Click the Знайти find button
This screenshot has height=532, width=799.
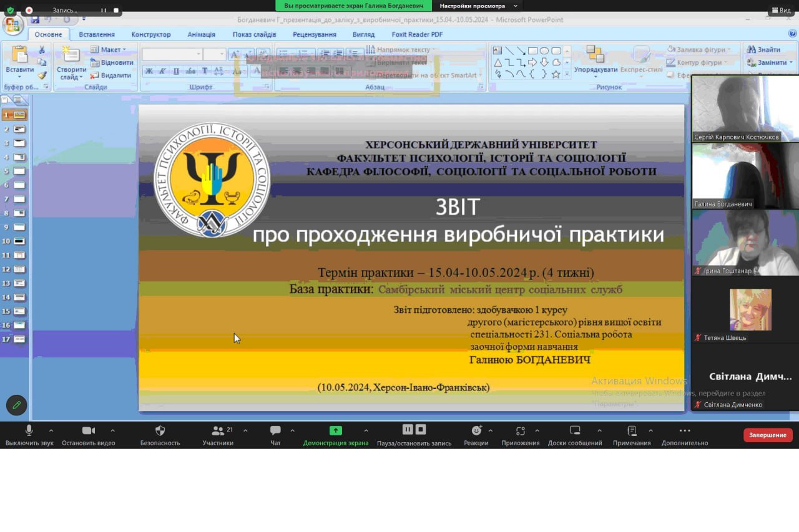coord(763,49)
